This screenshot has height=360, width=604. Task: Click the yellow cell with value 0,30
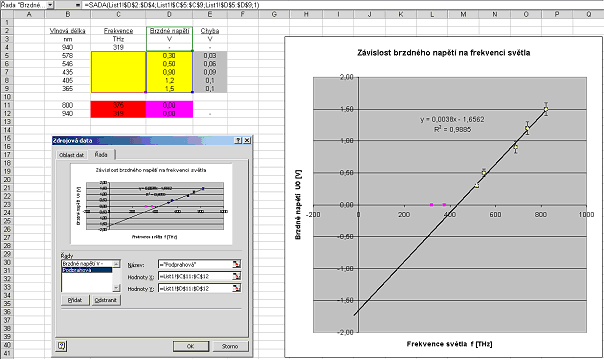(169, 55)
